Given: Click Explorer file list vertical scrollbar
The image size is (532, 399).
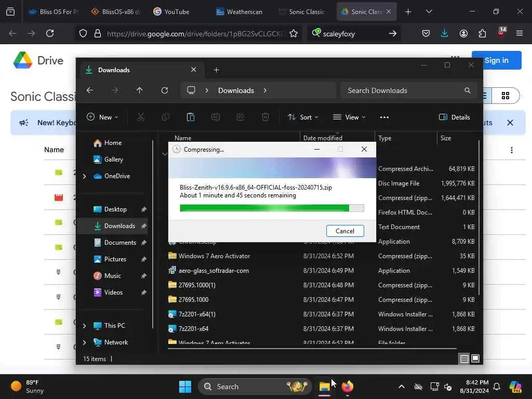Looking at the screenshot, I should 478,217.
